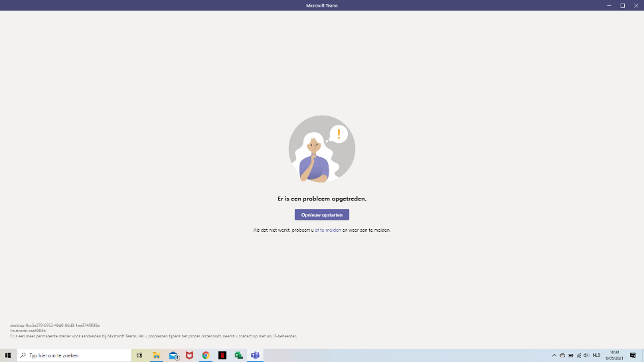Open the clock showing 18:33
This screenshot has width=644, height=362.
point(614,355)
